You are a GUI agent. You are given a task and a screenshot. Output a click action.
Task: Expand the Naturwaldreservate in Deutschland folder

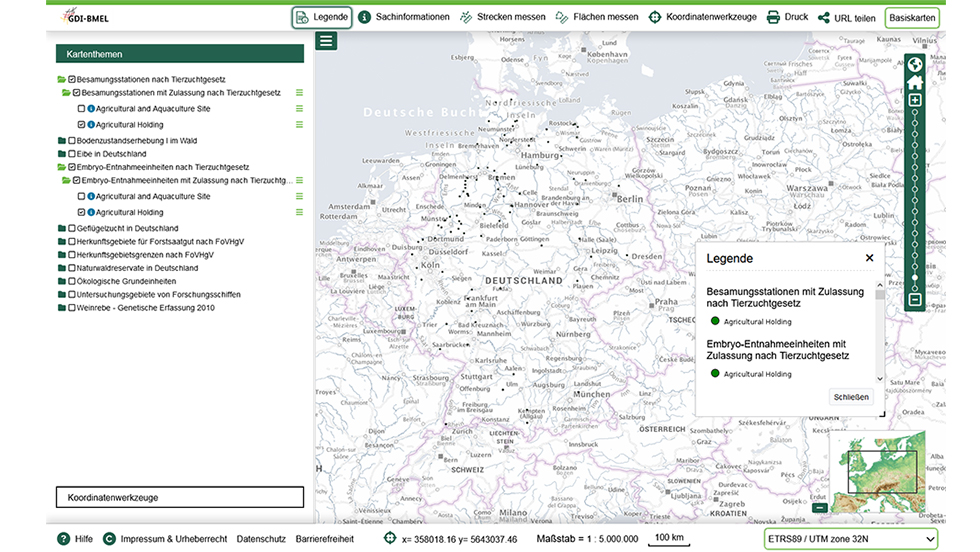(x=62, y=269)
